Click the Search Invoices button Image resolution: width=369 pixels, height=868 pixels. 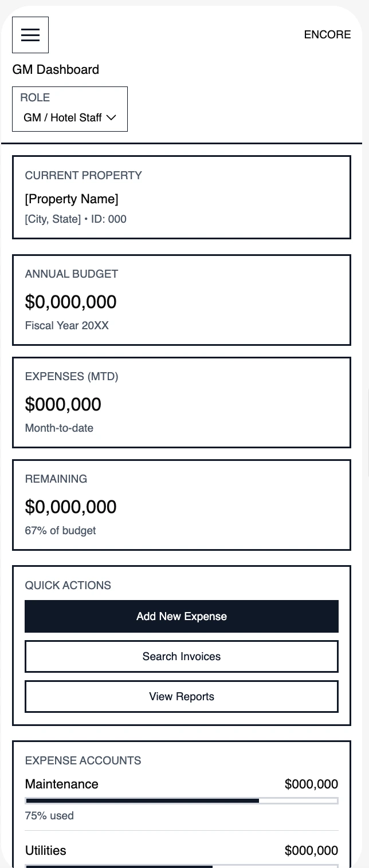point(181,656)
